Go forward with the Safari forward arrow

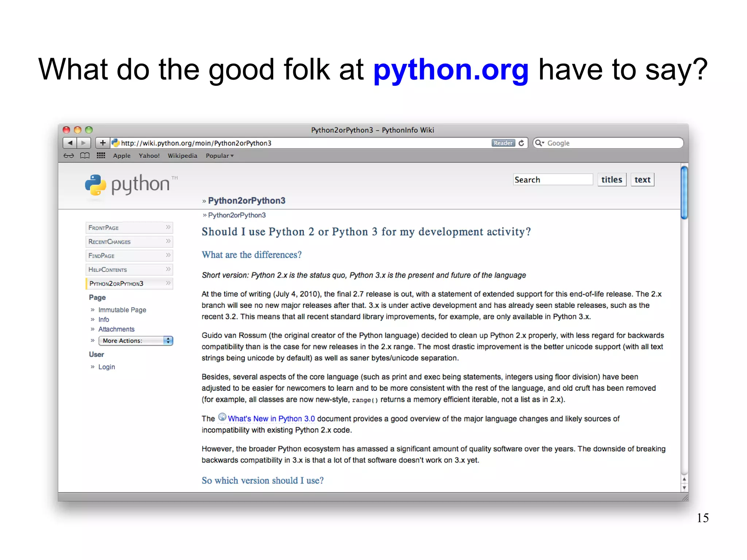point(84,143)
